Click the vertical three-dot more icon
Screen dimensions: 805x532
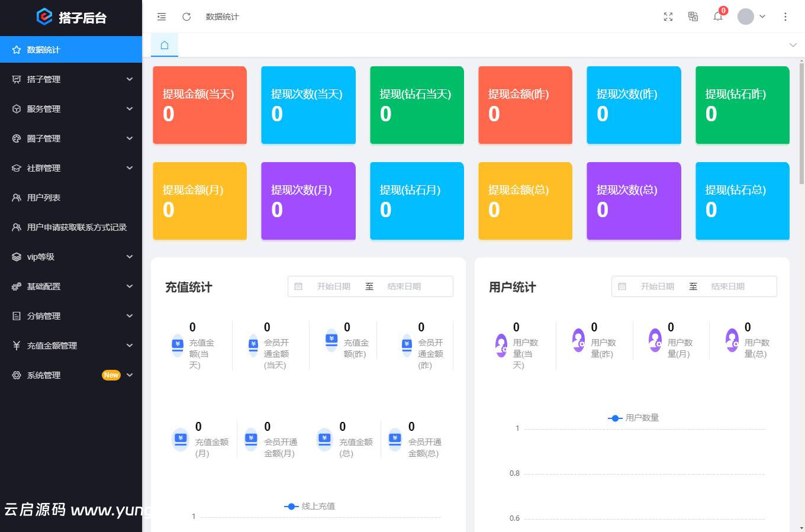click(785, 17)
